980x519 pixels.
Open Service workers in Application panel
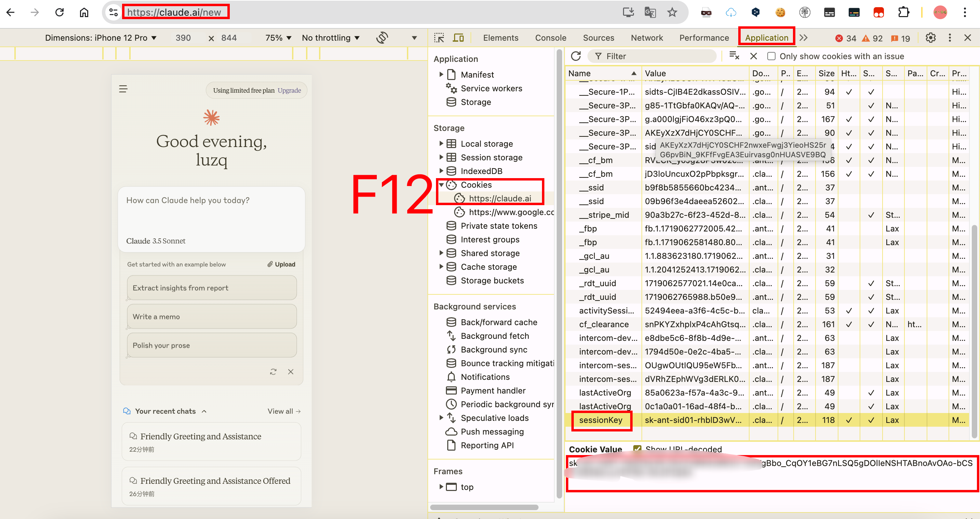[x=491, y=88]
